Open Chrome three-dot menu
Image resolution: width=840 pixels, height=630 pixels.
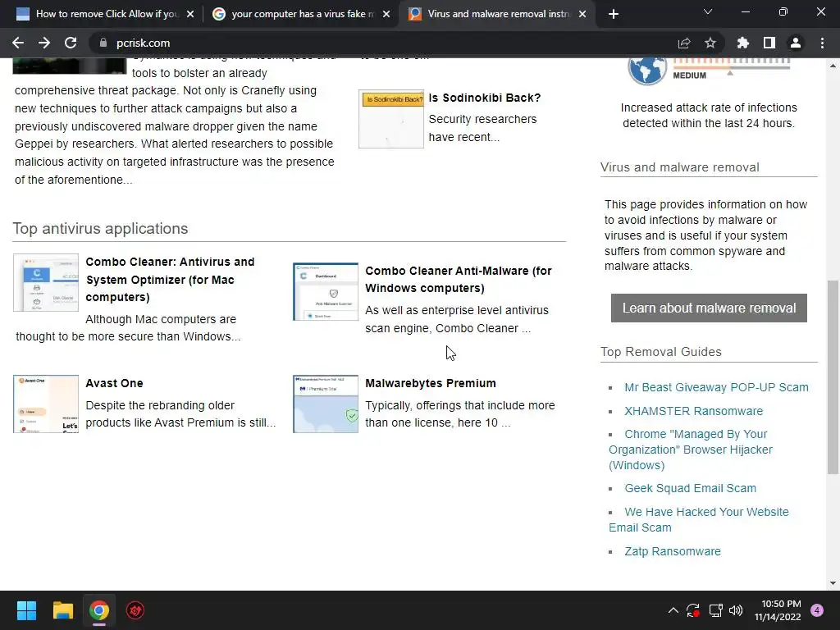click(822, 43)
